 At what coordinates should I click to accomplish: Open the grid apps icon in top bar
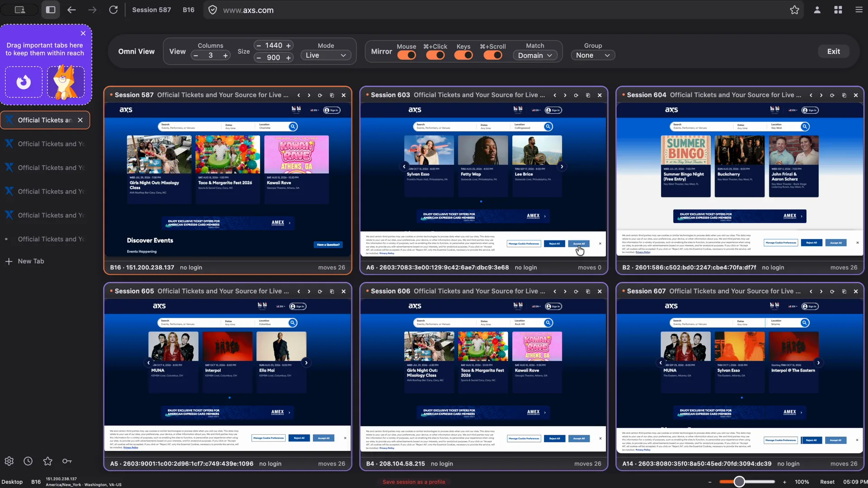pyautogui.click(x=838, y=10)
